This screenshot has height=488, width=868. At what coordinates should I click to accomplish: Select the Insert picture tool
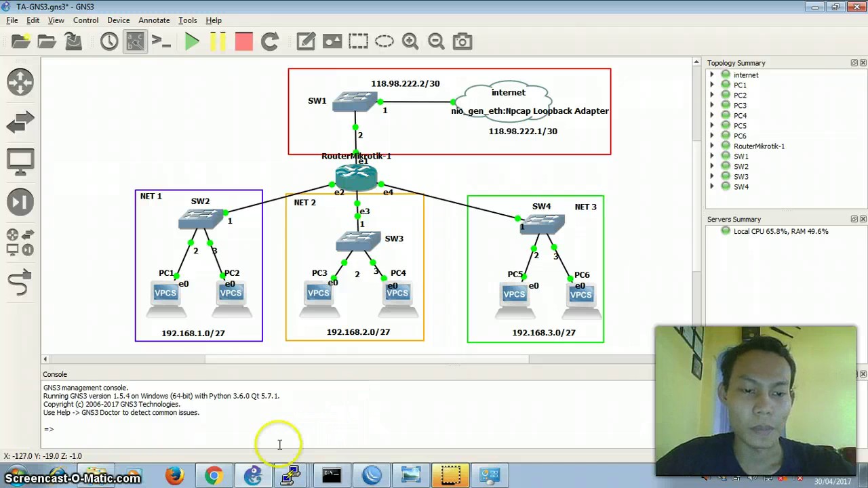(x=332, y=42)
